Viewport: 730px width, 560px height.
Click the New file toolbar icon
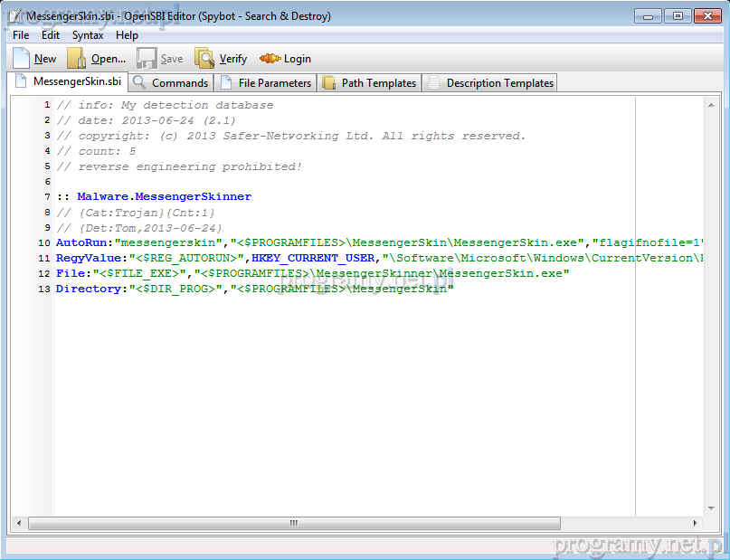(22, 59)
